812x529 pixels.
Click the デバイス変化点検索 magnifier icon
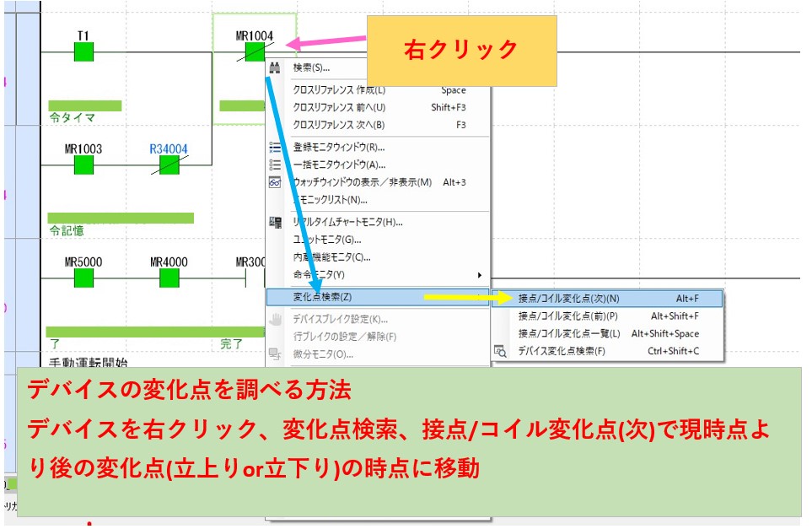point(500,351)
